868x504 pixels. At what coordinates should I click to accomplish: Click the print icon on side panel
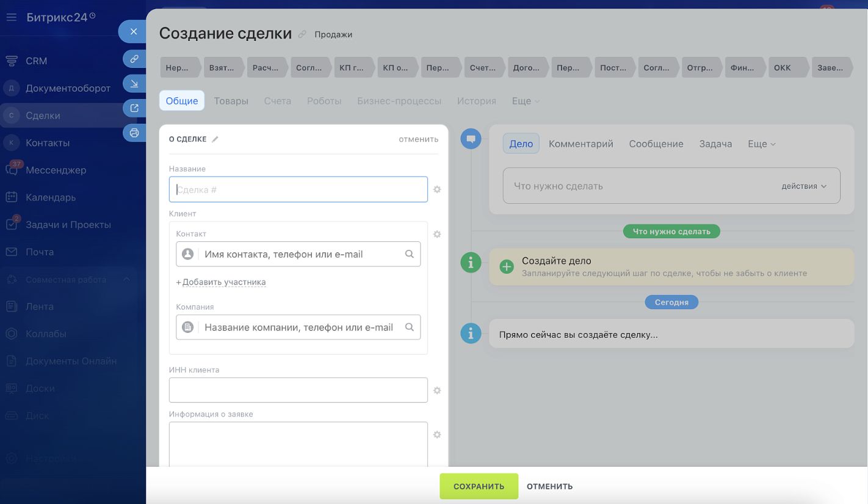[x=134, y=133]
